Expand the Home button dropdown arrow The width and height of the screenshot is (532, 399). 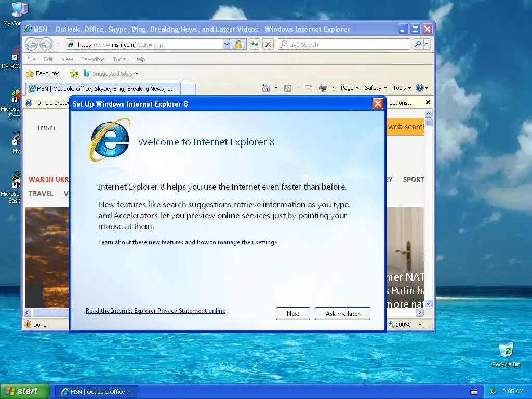click(x=276, y=88)
